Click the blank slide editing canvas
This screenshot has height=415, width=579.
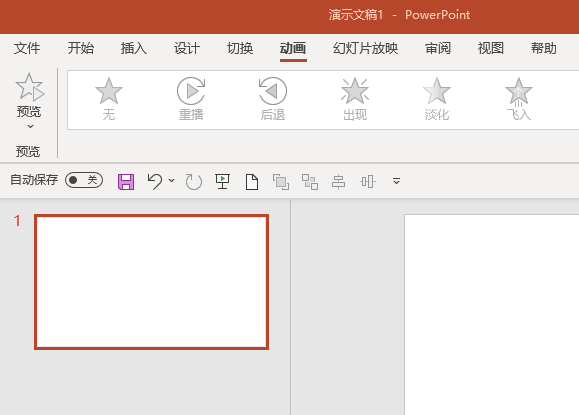[491, 314]
